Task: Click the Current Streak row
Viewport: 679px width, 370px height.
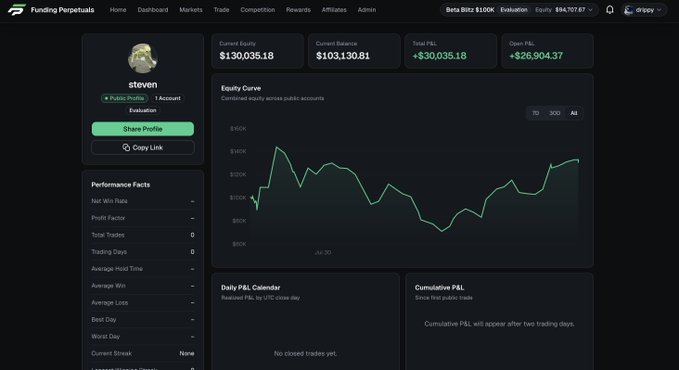Action: coord(143,353)
